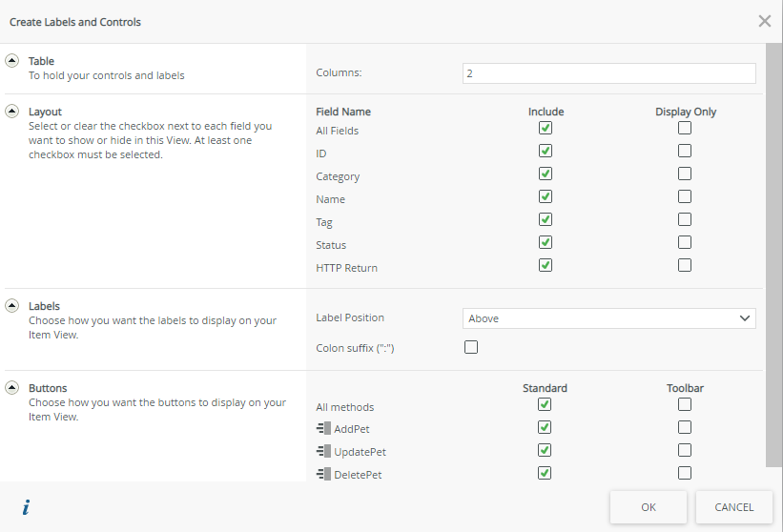
Task: Uncheck Include for All Fields
Action: [546, 128]
